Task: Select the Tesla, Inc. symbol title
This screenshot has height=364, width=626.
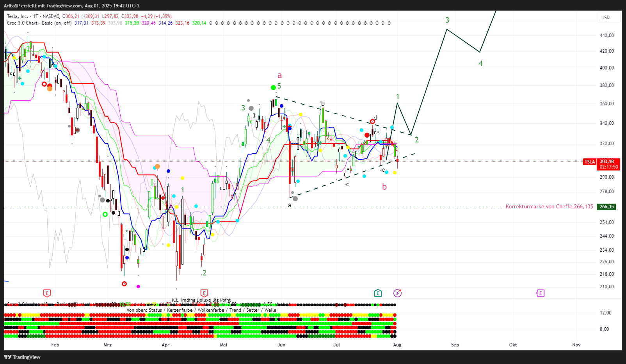Action: (18, 16)
